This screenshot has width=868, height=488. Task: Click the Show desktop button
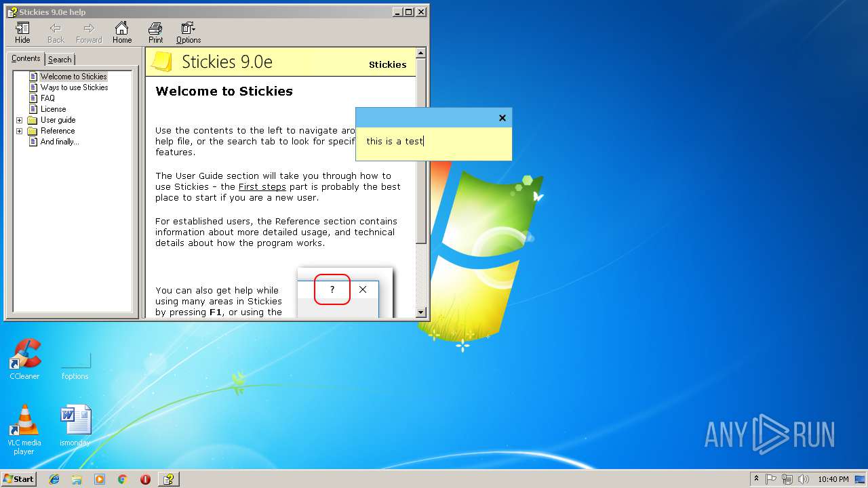click(861, 479)
